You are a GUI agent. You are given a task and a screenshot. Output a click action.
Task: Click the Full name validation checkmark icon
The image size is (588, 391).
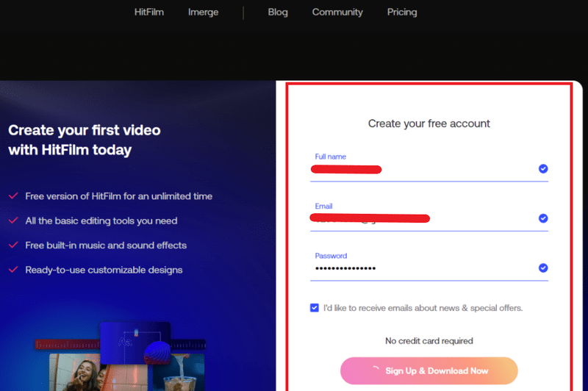[543, 169]
